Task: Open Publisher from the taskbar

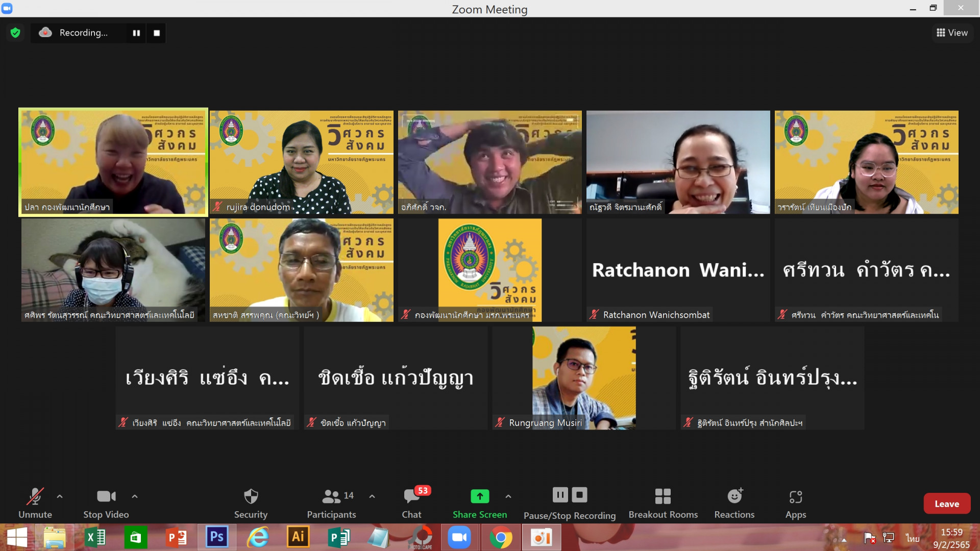Action: click(x=338, y=538)
